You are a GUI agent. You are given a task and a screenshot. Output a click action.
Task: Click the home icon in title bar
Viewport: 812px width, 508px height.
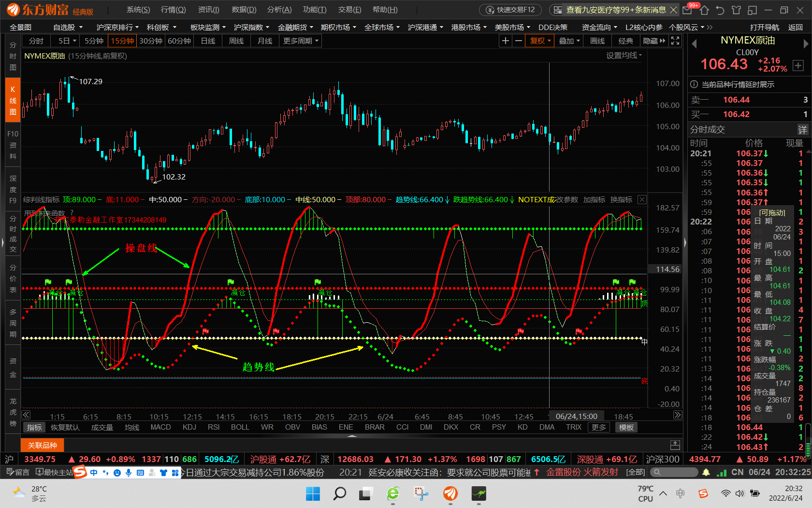[x=704, y=10]
